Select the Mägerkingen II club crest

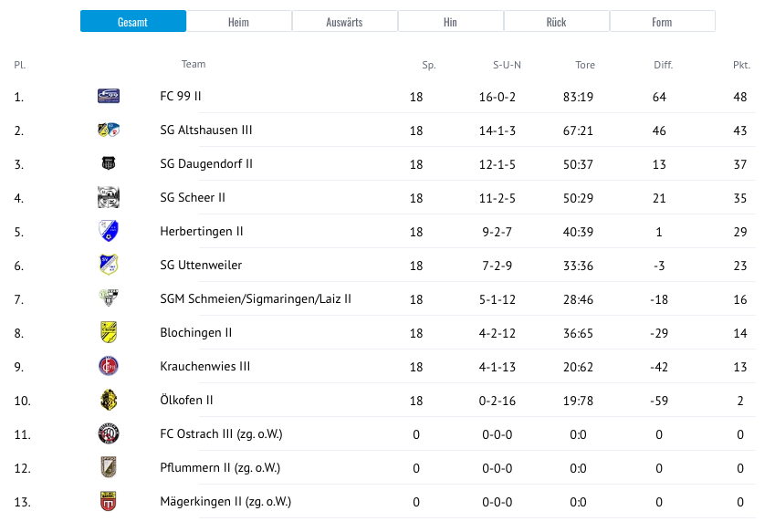click(108, 501)
